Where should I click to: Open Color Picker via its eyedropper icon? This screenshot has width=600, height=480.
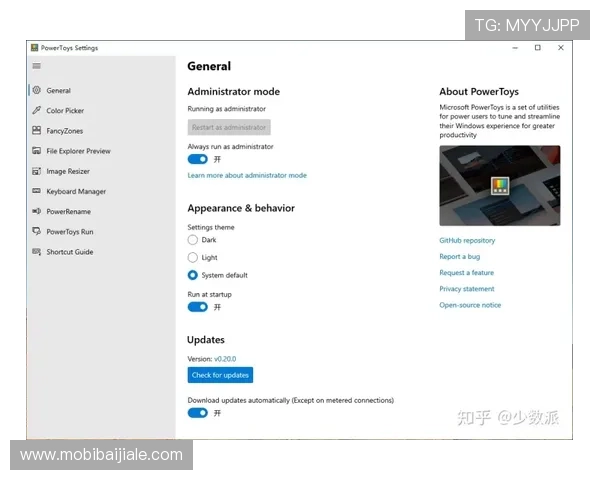[37, 111]
